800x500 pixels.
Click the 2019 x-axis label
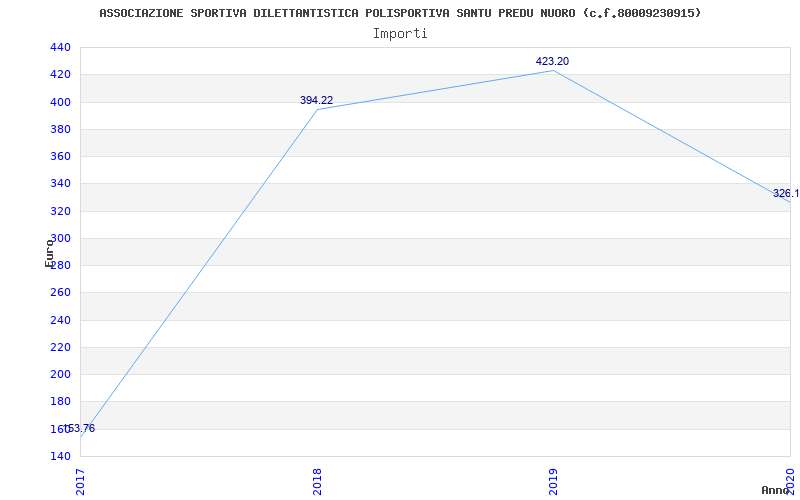pos(554,482)
